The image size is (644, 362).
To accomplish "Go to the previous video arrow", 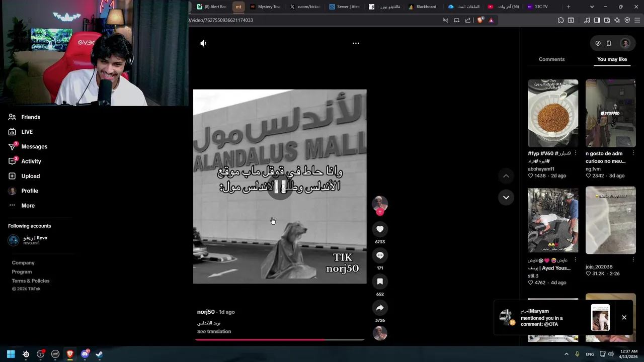I will [506, 176].
